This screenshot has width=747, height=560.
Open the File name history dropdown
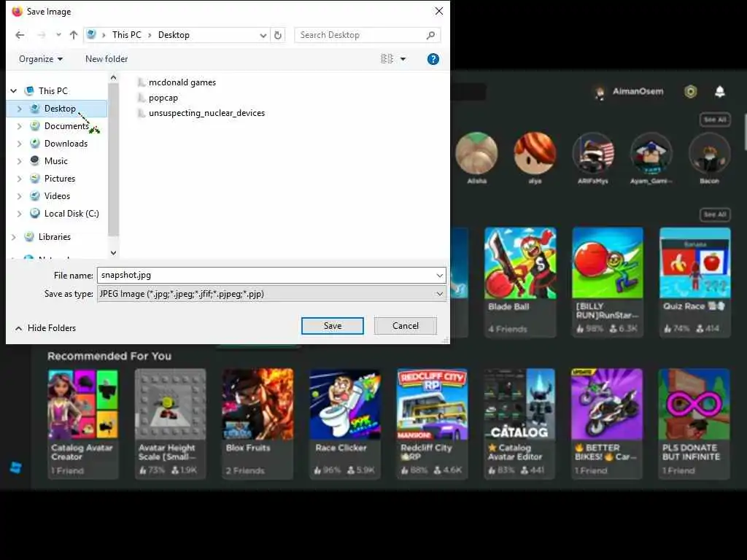click(439, 275)
